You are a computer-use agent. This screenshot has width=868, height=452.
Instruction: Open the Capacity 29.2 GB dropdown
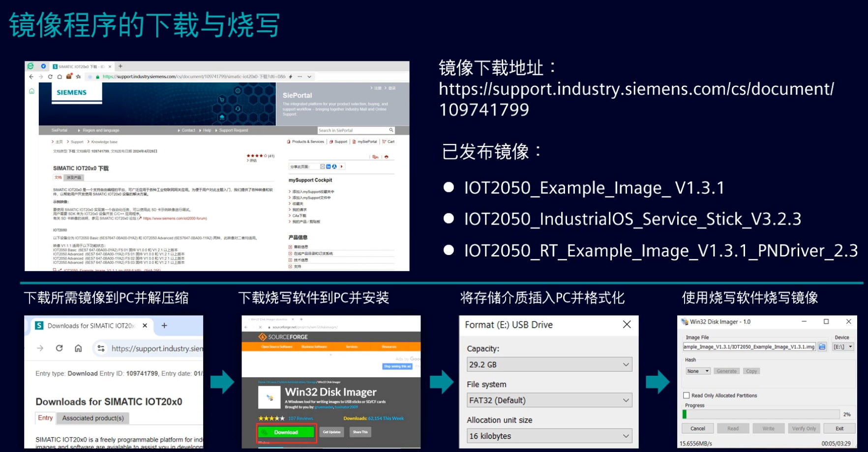[549, 365]
